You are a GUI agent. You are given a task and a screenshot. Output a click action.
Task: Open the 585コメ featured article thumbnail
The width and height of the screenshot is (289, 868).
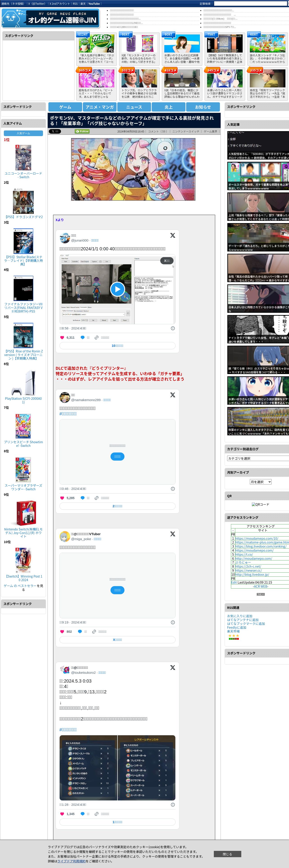point(97,78)
